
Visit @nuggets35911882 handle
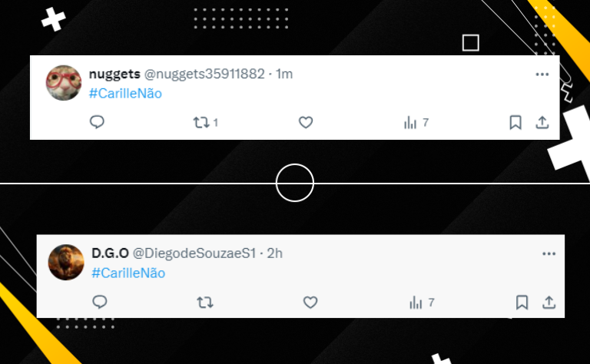(204, 74)
